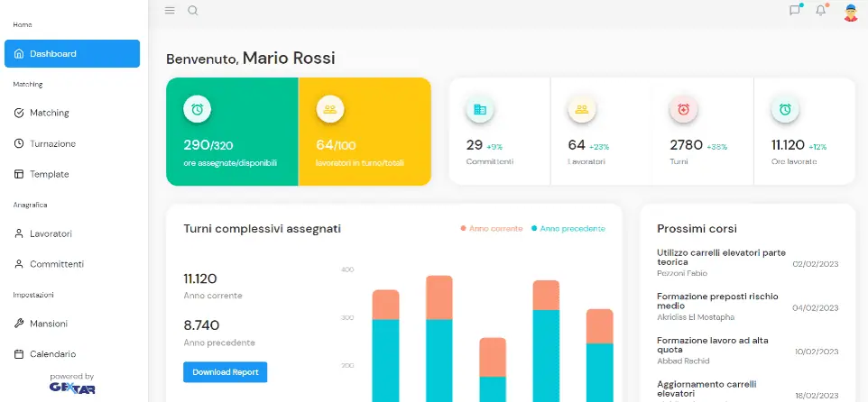The image size is (868, 402).
Task: Open the Dashboard menu item
Action: coord(72,54)
